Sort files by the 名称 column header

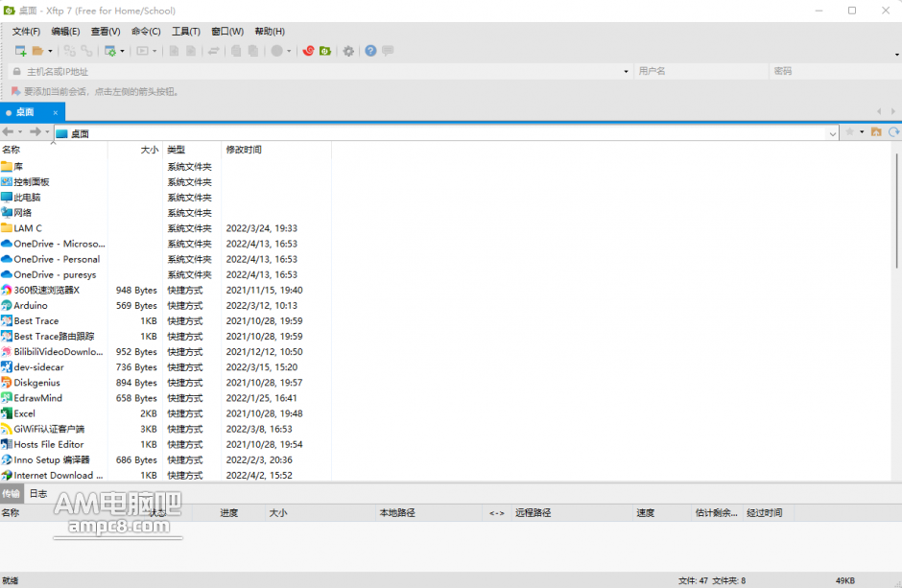[x=54, y=150]
